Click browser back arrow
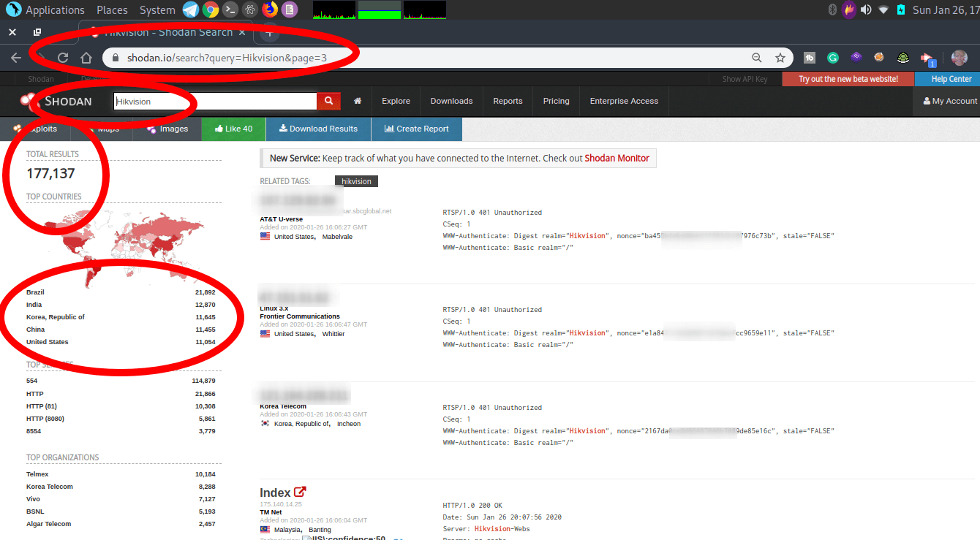980x540 pixels. [x=16, y=58]
